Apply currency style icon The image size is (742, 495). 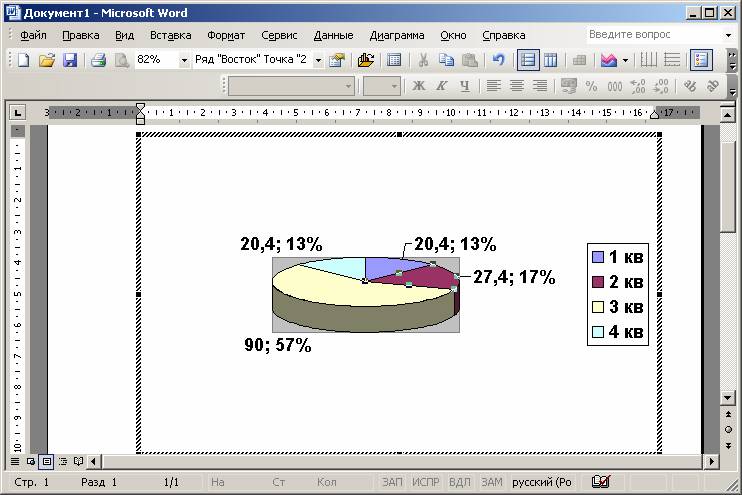[x=568, y=86]
